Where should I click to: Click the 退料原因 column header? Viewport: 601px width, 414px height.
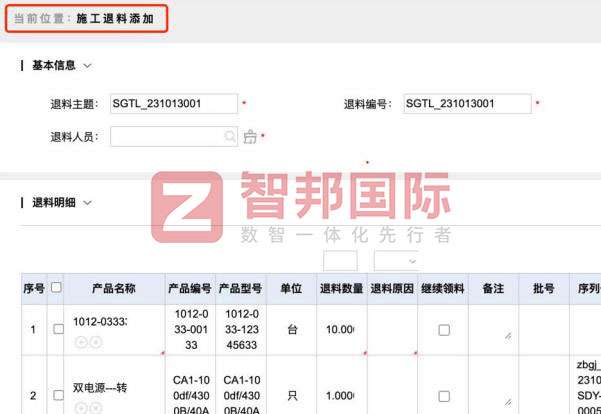392,288
